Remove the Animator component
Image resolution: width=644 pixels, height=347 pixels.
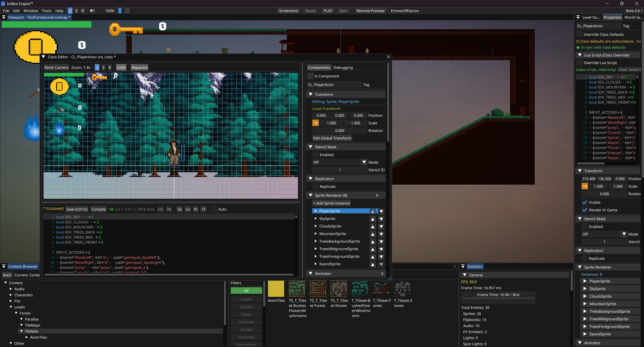coord(382,274)
